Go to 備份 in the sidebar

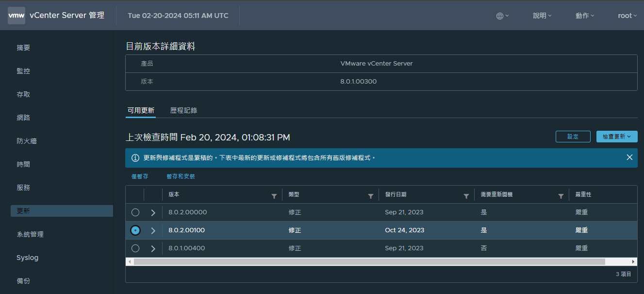23,281
